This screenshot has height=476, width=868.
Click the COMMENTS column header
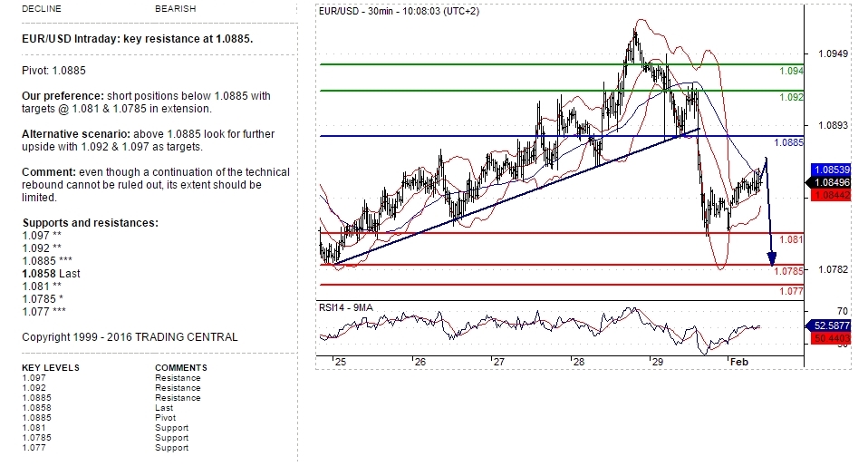[181, 368]
